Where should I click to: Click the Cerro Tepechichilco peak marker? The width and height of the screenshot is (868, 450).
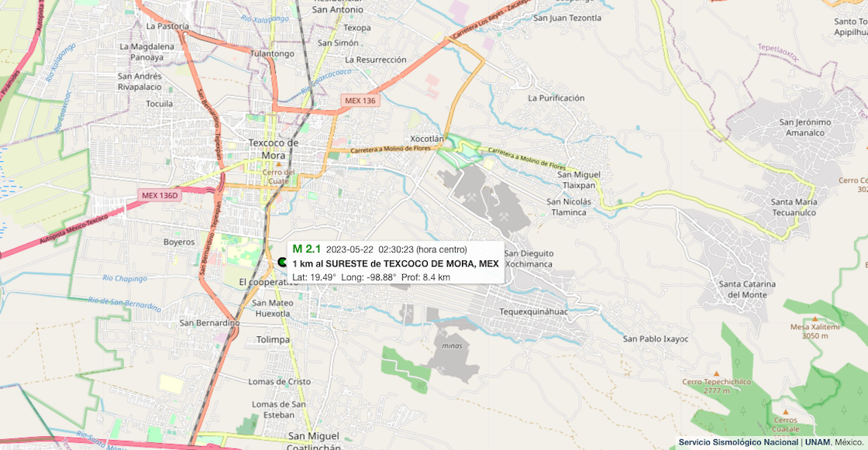716,373
